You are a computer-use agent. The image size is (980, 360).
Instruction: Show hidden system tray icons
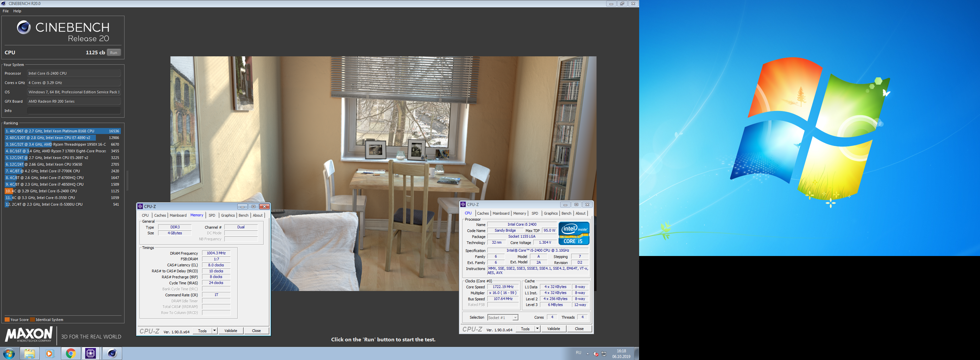[x=588, y=354]
